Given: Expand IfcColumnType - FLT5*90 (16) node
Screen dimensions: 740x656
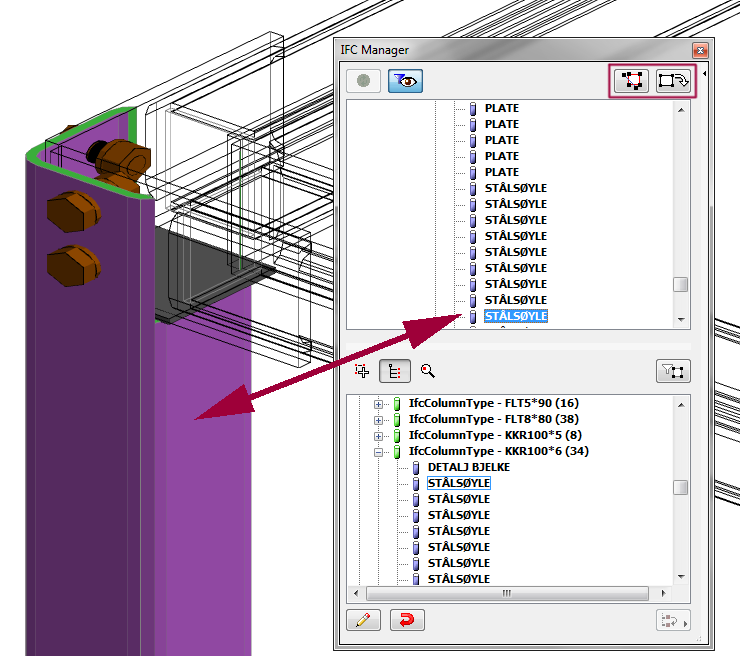Looking at the screenshot, I should 378,404.
